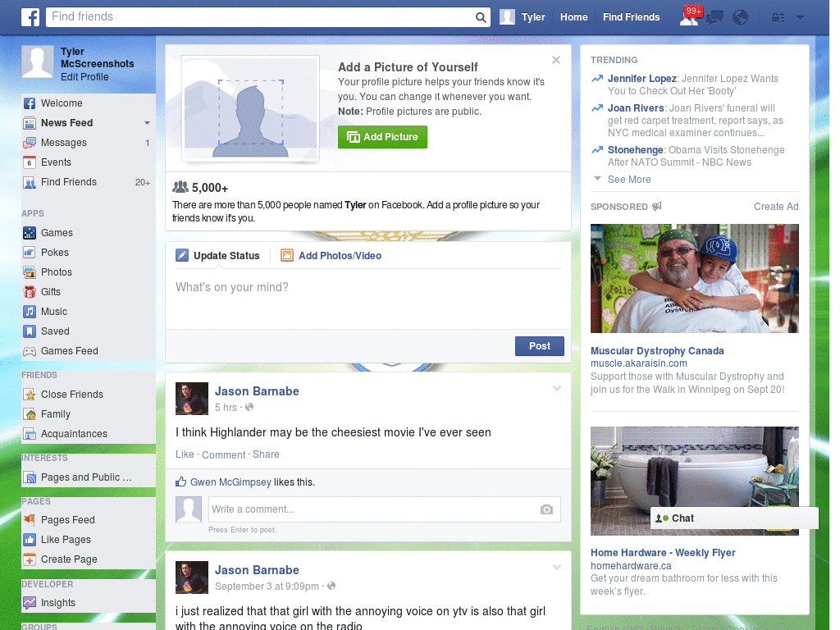Open Create Page
The height and width of the screenshot is (630, 840).
tap(89, 559)
